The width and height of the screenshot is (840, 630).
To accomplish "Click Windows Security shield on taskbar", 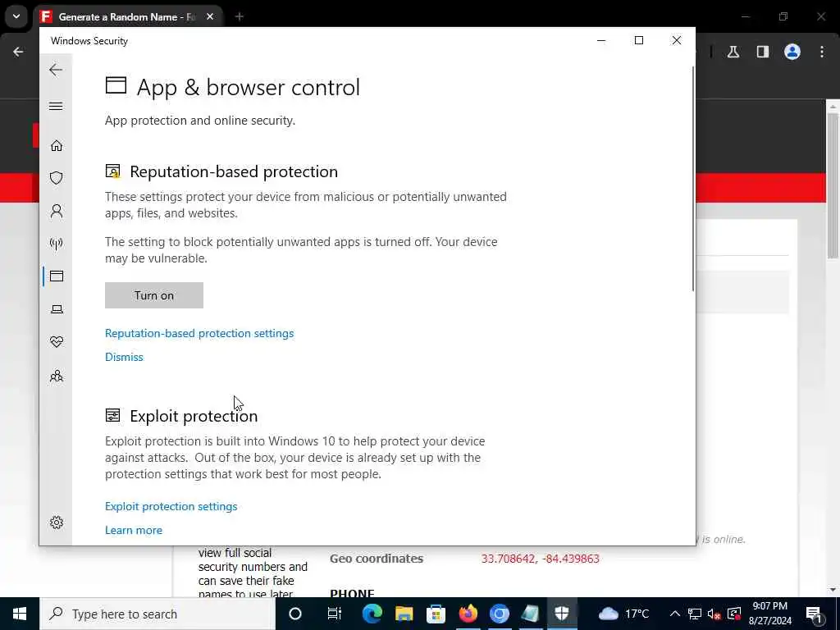I will 562,614.
